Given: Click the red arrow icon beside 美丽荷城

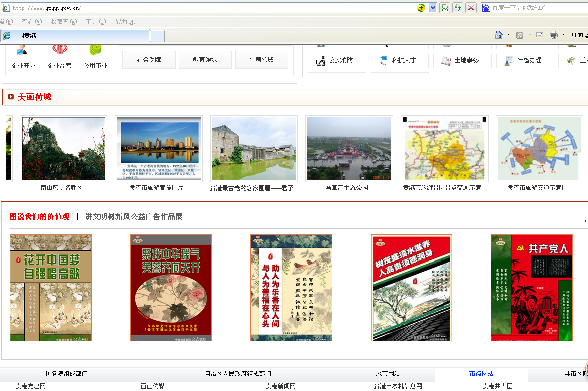Looking at the screenshot, I should [11, 97].
